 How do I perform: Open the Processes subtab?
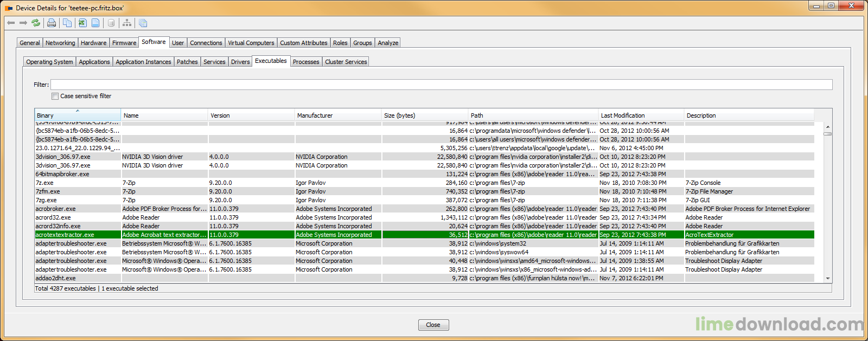tap(306, 62)
